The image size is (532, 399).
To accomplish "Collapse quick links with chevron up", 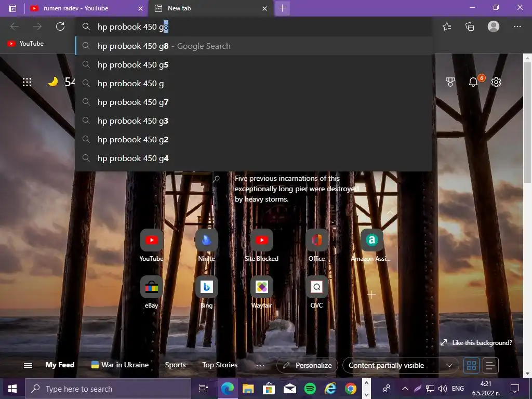I will pyautogui.click(x=390, y=212).
